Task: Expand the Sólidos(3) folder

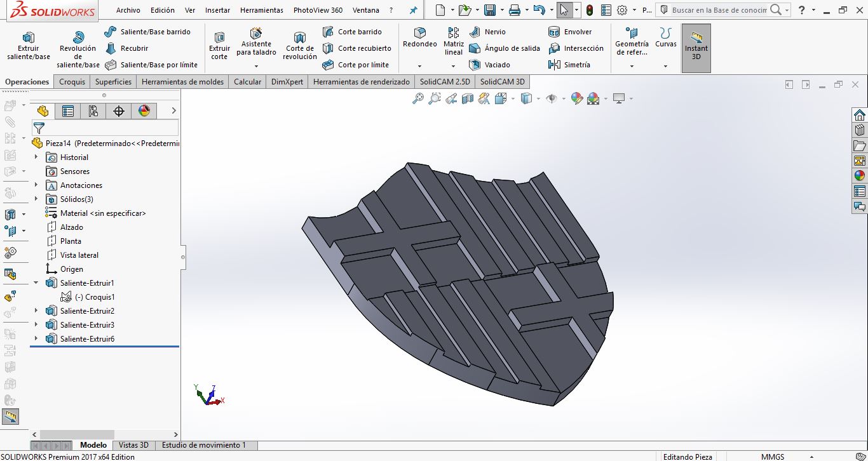Action: click(36, 199)
